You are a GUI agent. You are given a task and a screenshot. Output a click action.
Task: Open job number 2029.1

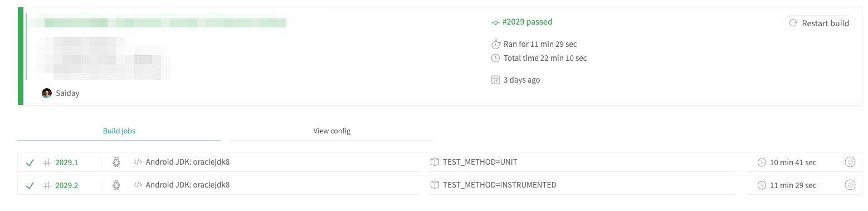[66, 163]
